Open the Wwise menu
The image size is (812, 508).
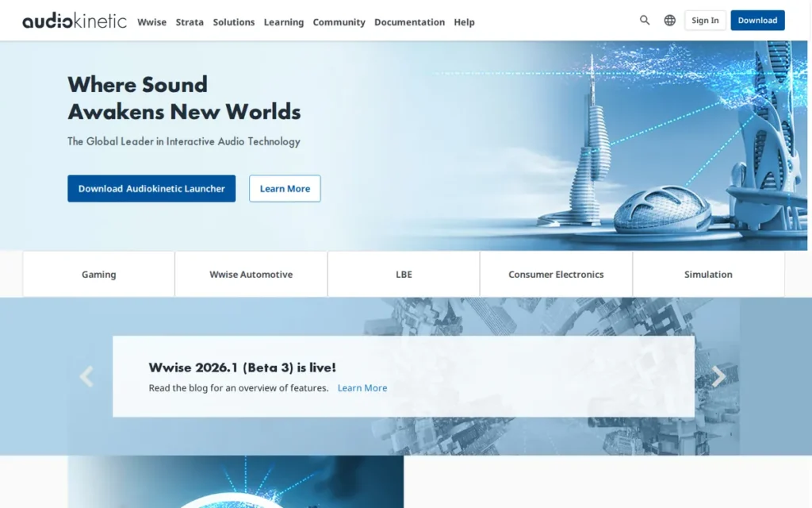coord(151,22)
